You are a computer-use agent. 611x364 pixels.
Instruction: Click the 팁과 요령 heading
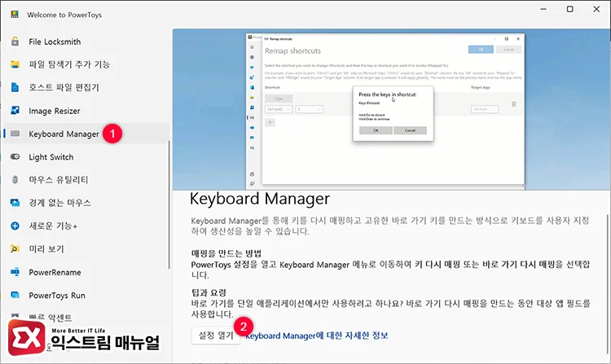click(209, 293)
